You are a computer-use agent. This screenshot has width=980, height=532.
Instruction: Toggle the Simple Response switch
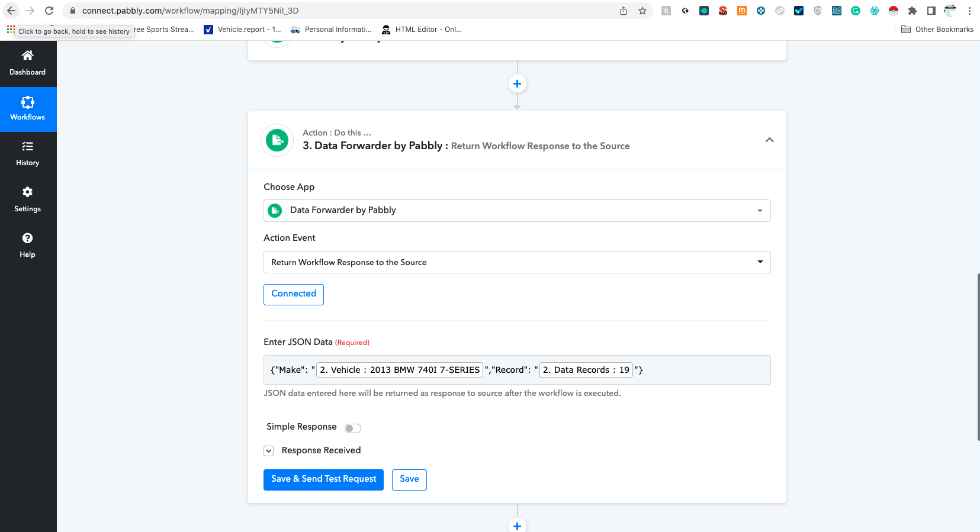pos(353,428)
